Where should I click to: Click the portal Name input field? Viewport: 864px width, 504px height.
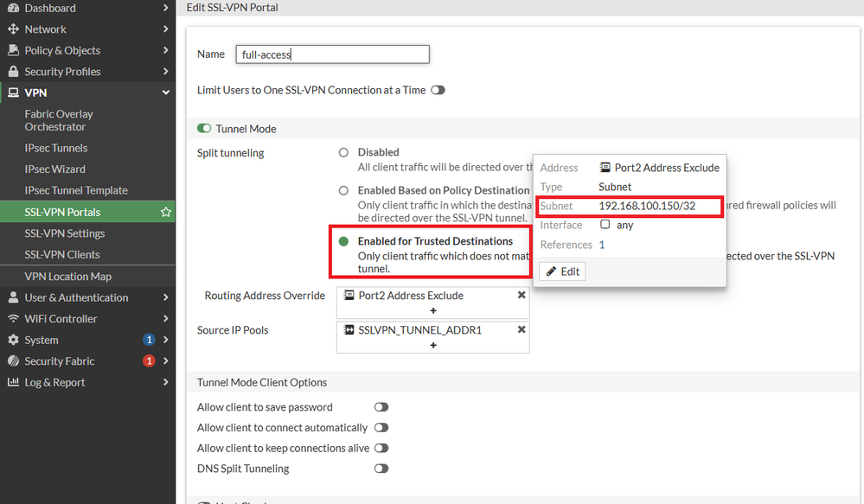(x=333, y=54)
